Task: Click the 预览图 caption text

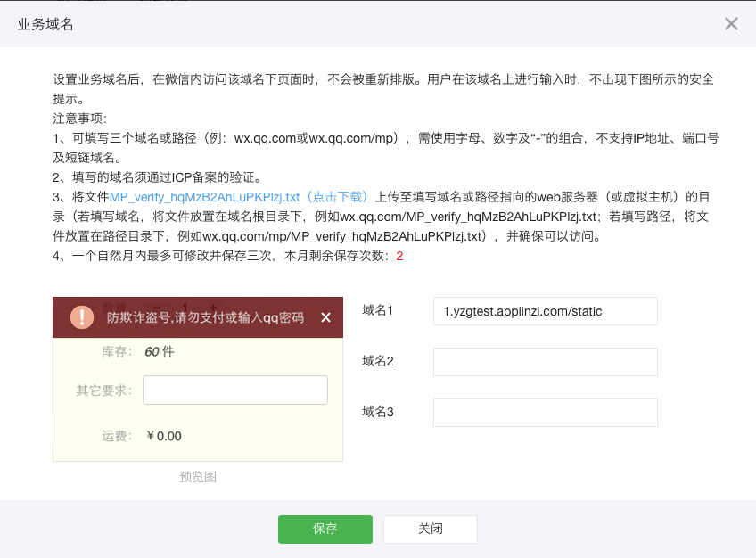Action: click(198, 477)
